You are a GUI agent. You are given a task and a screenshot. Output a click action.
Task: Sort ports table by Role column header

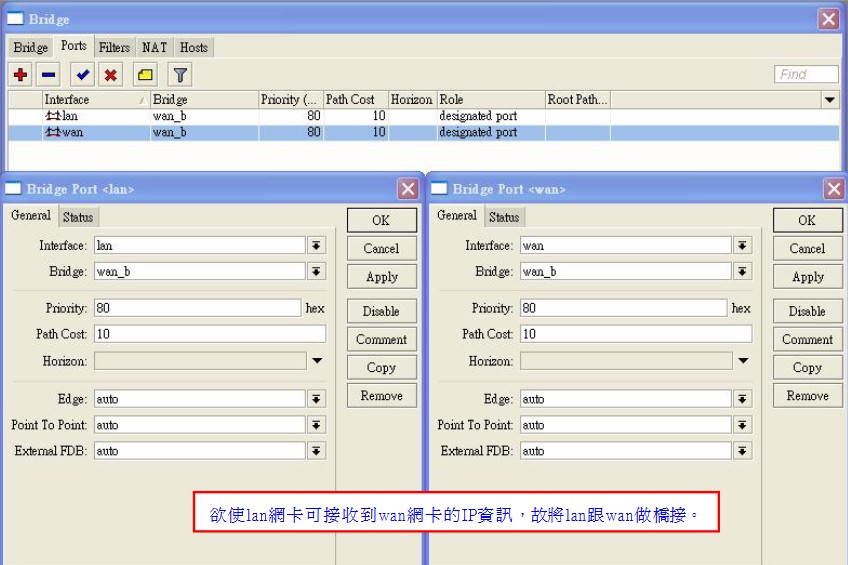(x=491, y=99)
